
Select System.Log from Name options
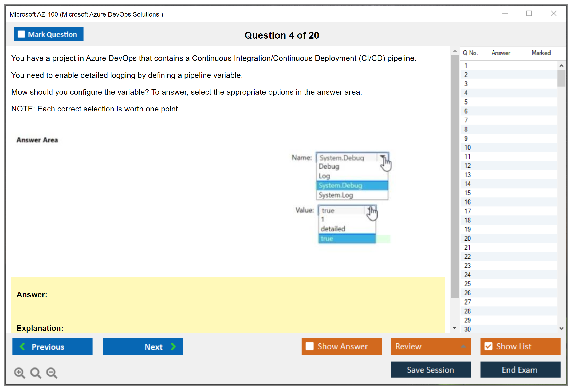tap(336, 195)
